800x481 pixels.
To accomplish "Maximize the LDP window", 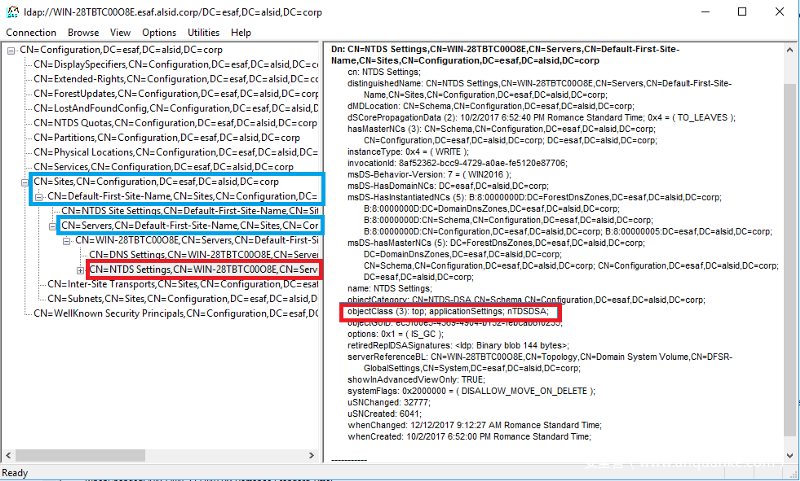I will click(x=741, y=12).
